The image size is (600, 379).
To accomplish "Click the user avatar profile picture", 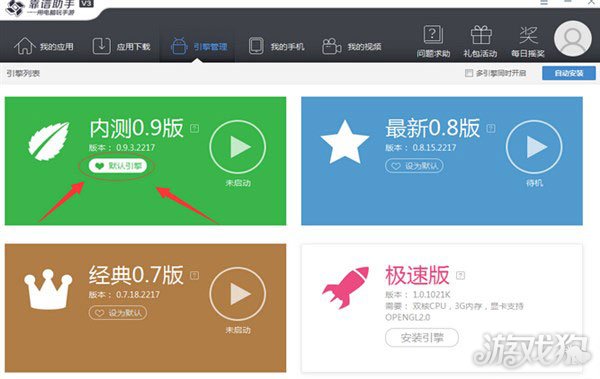I will click(x=573, y=39).
